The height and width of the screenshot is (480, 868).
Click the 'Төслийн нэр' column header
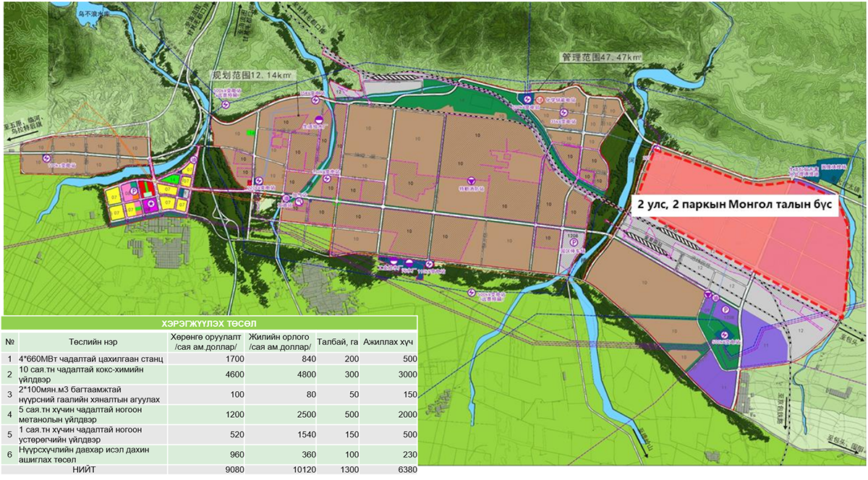click(x=89, y=340)
